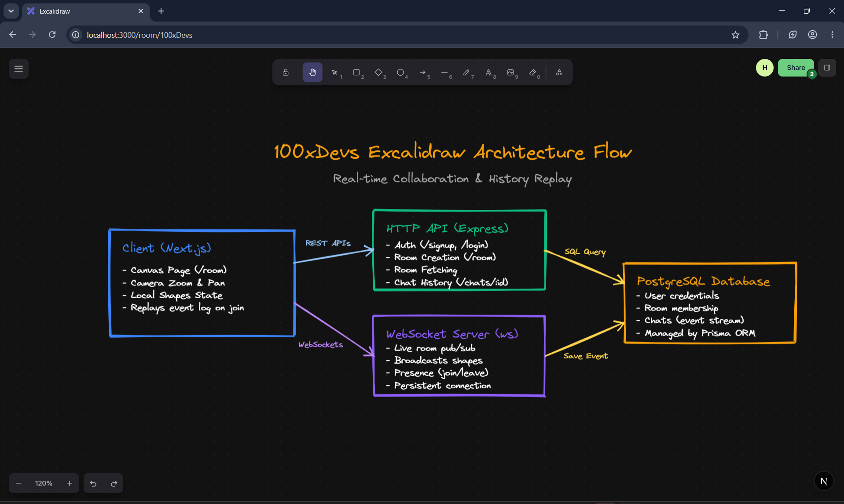This screenshot has width=844, height=504.
Task: Select the Hand panning tool
Action: tap(312, 73)
